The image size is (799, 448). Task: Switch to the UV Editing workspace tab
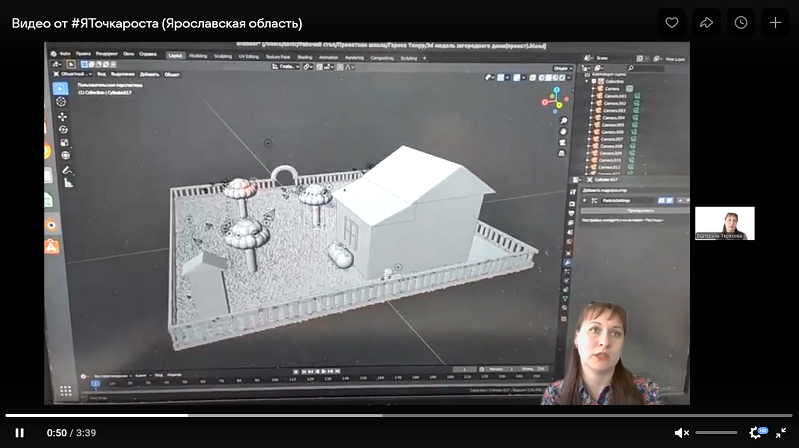(x=249, y=57)
